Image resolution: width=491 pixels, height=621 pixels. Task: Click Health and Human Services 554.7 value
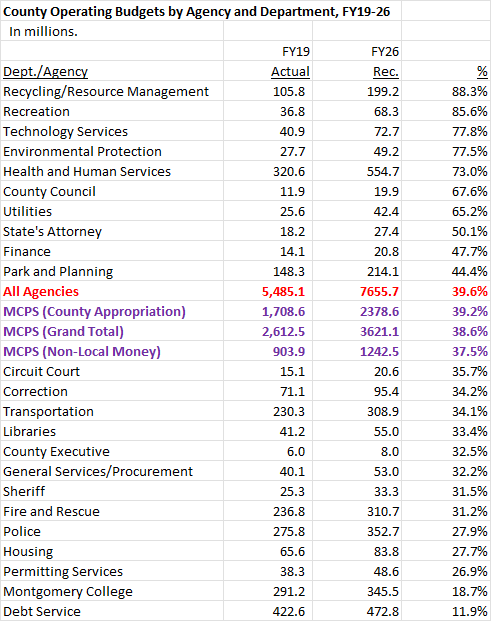tap(383, 171)
